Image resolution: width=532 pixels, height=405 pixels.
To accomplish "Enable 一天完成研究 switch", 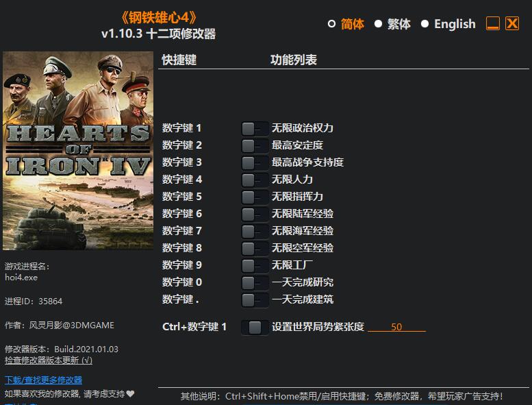I will 255,282.
